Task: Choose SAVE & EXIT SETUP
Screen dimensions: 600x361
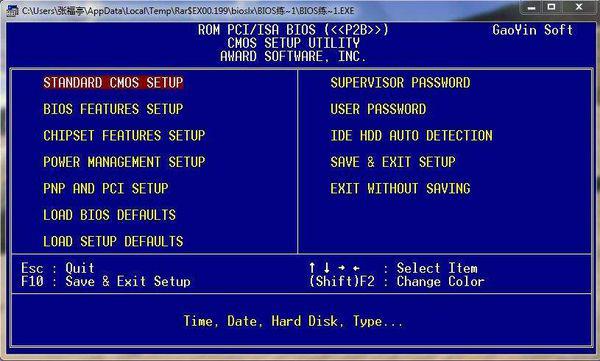Action: pos(393,162)
